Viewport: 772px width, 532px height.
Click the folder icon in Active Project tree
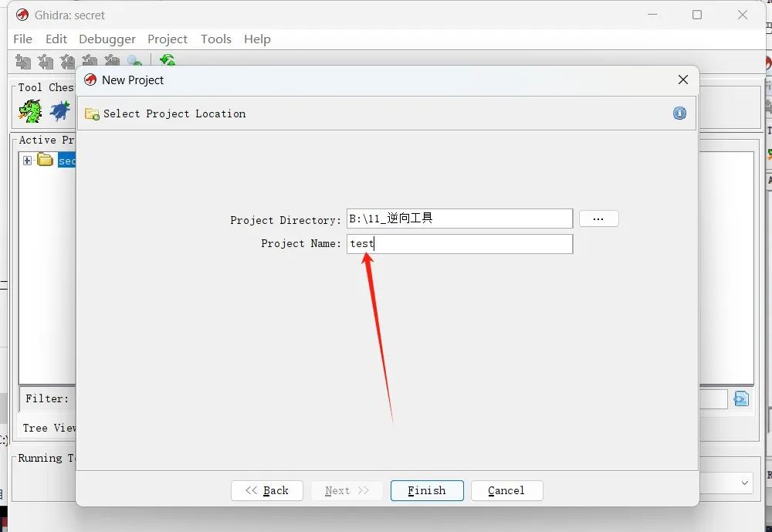[x=46, y=160]
